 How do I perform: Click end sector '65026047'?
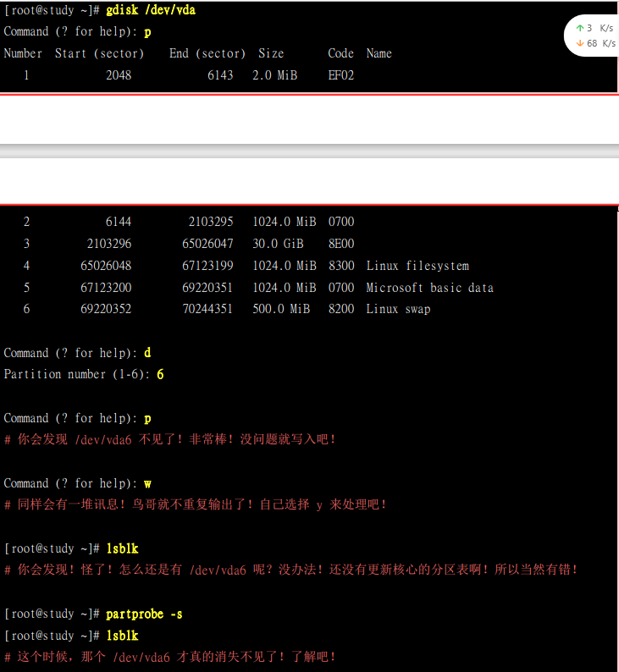(207, 244)
